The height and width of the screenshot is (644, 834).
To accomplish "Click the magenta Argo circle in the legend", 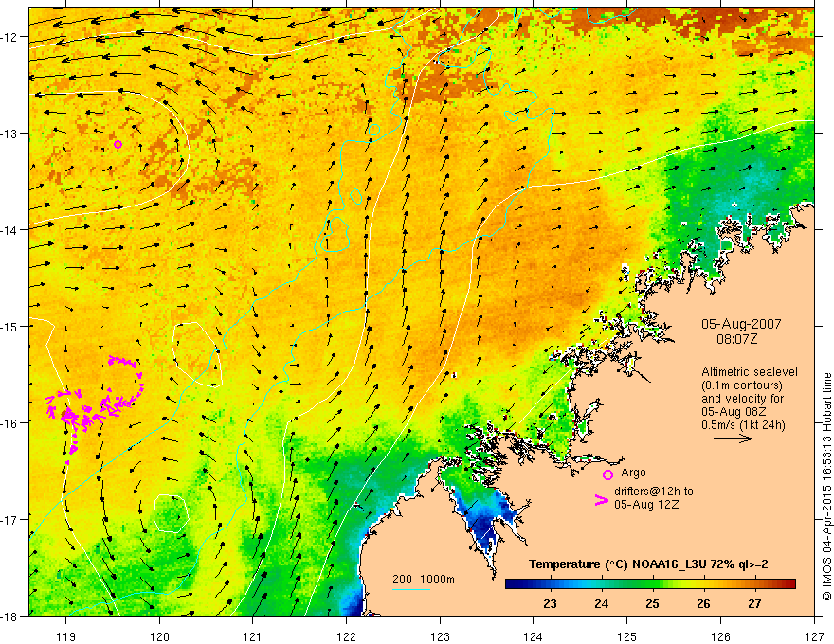I will 607,474.
